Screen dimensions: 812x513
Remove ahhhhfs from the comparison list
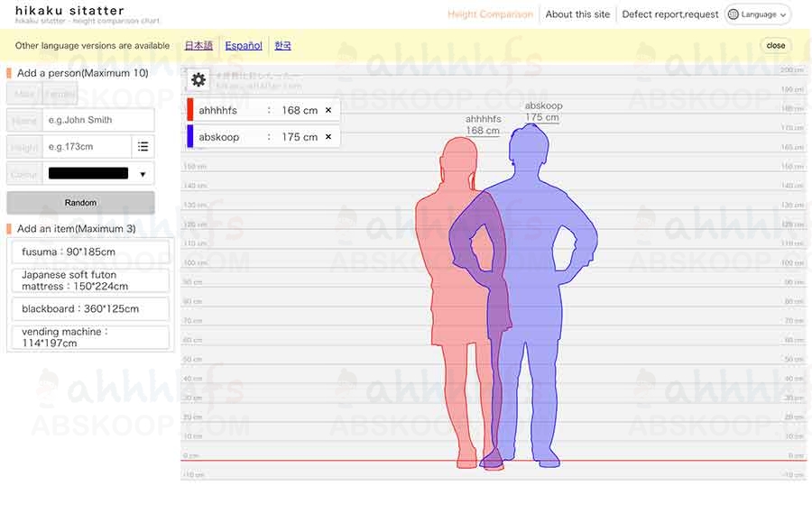pyautogui.click(x=328, y=110)
